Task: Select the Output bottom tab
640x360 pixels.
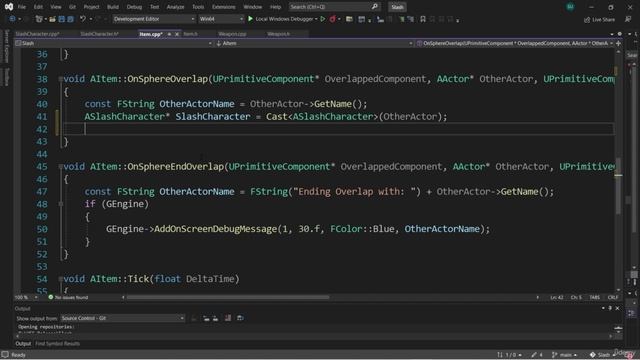Action: click(x=23, y=344)
